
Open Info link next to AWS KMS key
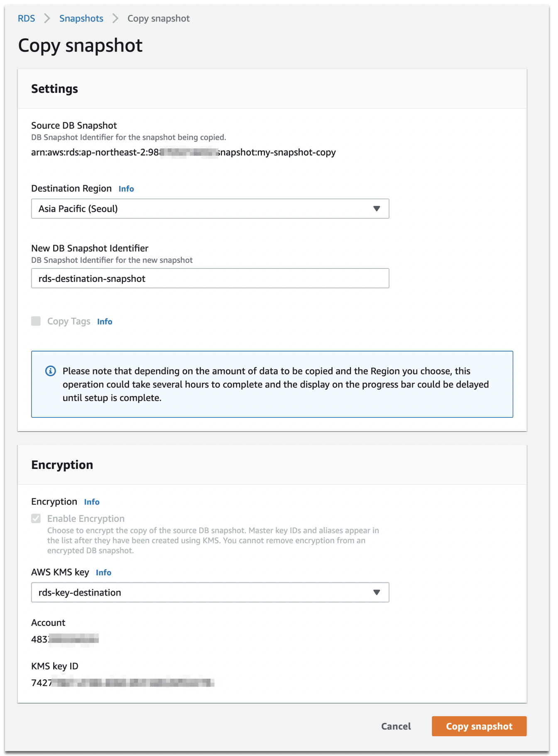click(103, 573)
